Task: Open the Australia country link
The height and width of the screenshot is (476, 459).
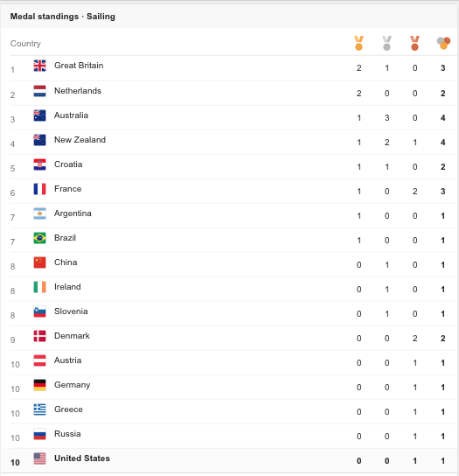Action: [71, 115]
